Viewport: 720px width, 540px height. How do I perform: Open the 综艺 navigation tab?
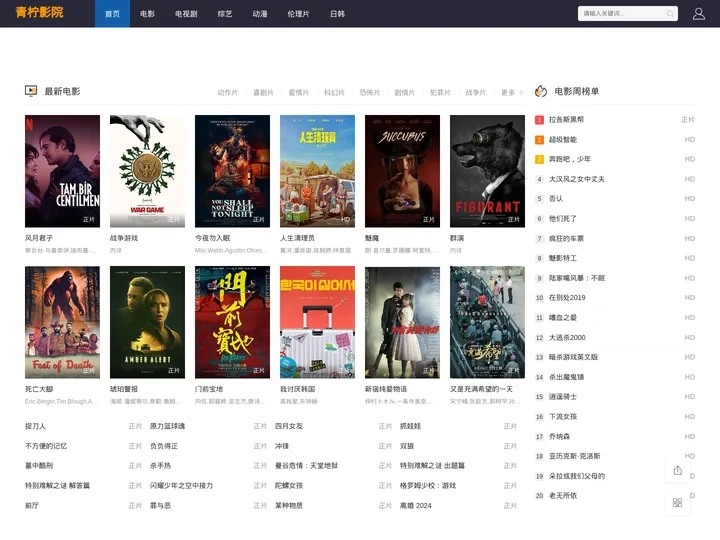tap(225, 14)
